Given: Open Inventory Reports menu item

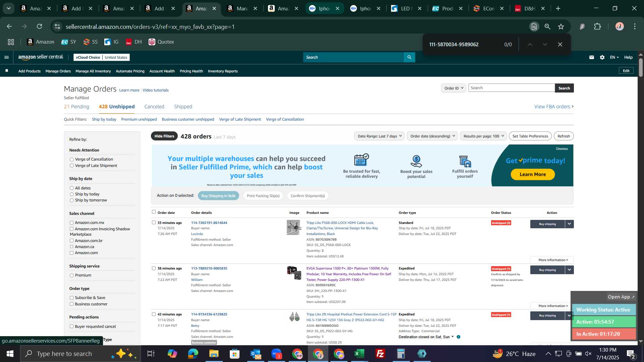Looking at the screenshot, I should pos(223,71).
